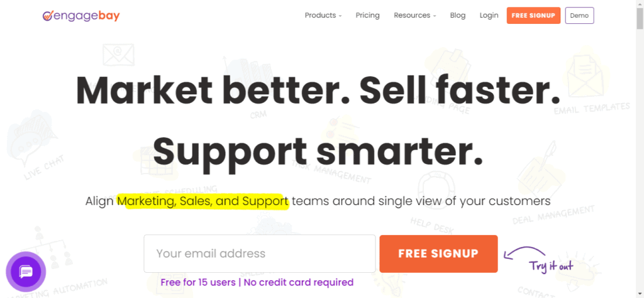644x298 pixels.
Task: Expand the Products dropdown menu
Action: pos(323,16)
